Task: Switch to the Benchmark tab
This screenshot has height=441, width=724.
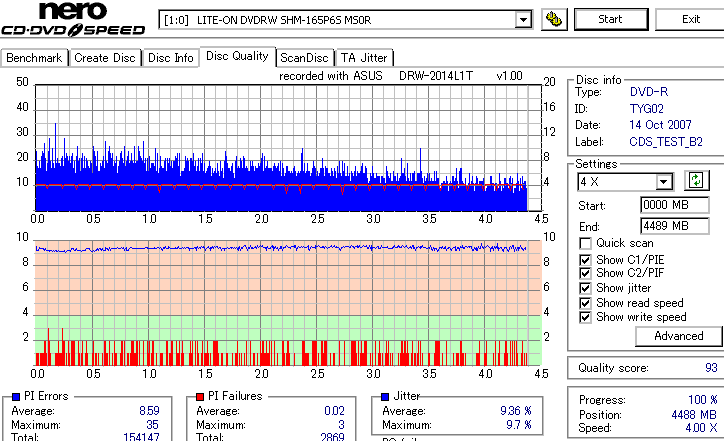Action: coord(34,58)
